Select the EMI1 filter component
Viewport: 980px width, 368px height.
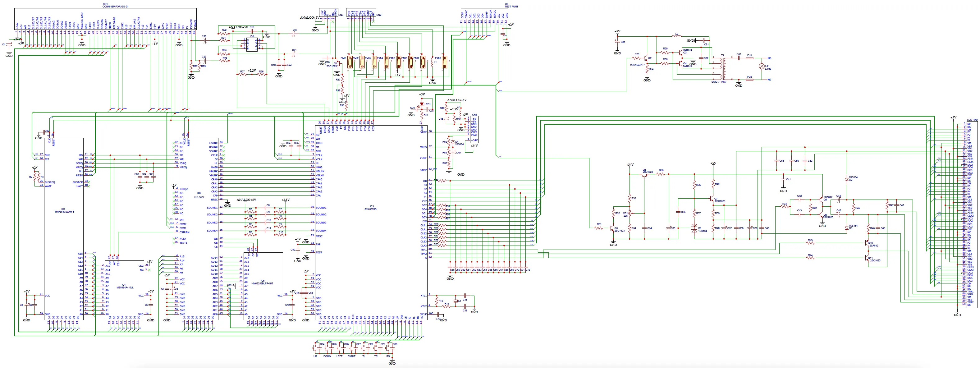350,63
